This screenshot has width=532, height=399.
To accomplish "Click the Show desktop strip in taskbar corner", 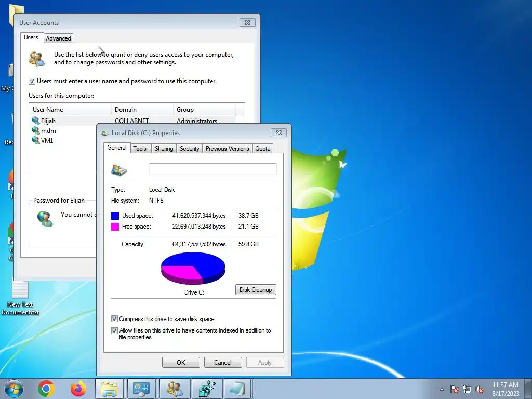I will 529,389.
